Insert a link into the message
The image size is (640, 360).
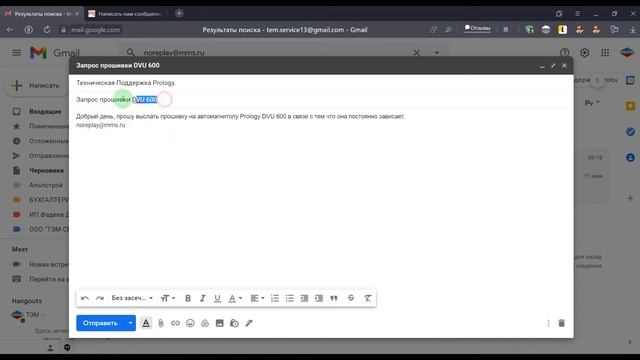coord(176,323)
